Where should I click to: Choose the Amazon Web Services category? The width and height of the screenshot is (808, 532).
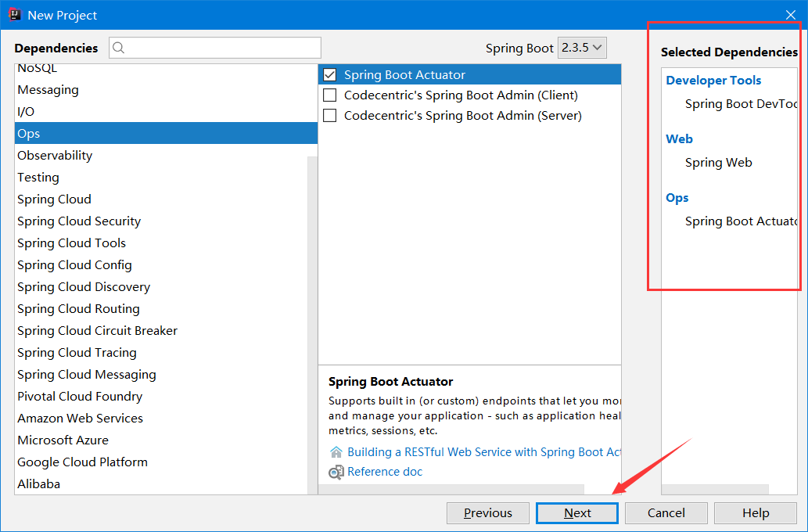(x=161, y=418)
